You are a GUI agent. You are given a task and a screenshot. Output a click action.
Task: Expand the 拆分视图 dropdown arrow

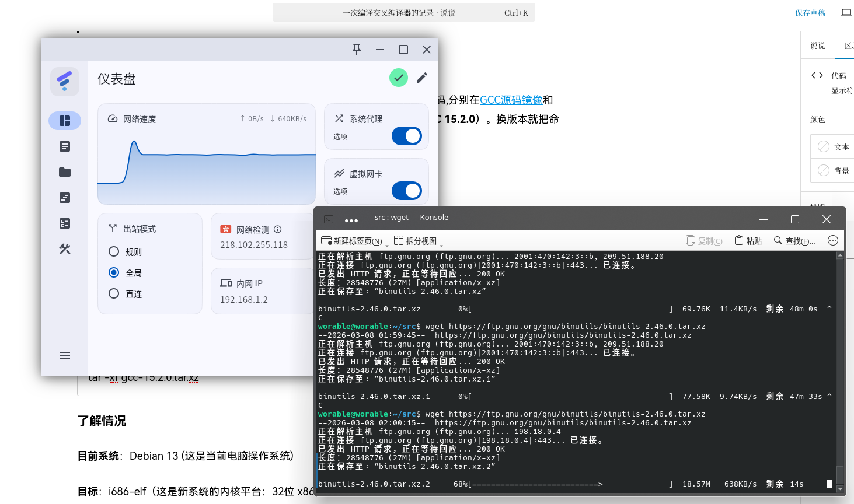(441, 245)
